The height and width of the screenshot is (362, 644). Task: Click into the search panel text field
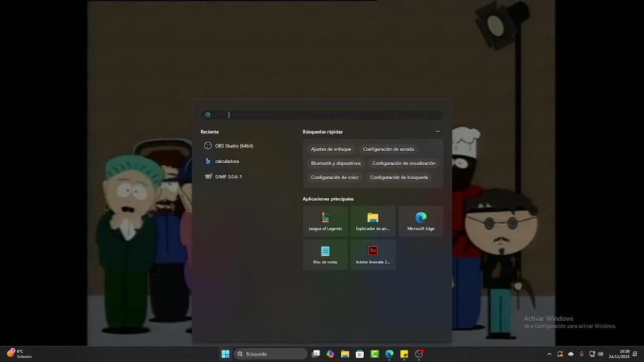point(322,115)
